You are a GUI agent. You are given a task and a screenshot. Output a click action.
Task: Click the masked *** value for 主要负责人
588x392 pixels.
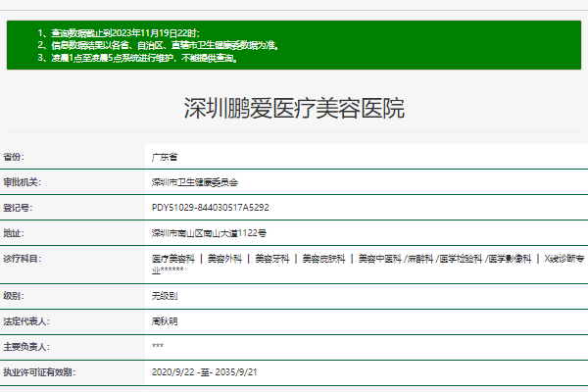[x=158, y=346]
